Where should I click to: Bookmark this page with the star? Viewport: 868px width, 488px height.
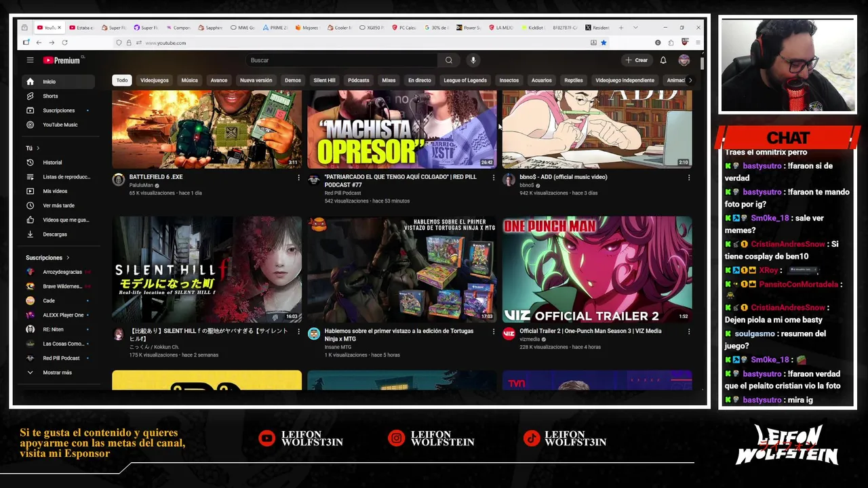coord(604,43)
